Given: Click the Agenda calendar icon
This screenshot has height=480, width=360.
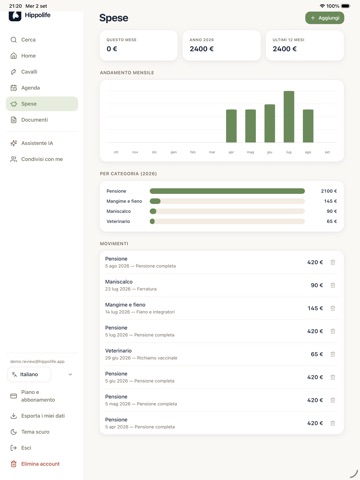Looking at the screenshot, I should click(14, 88).
